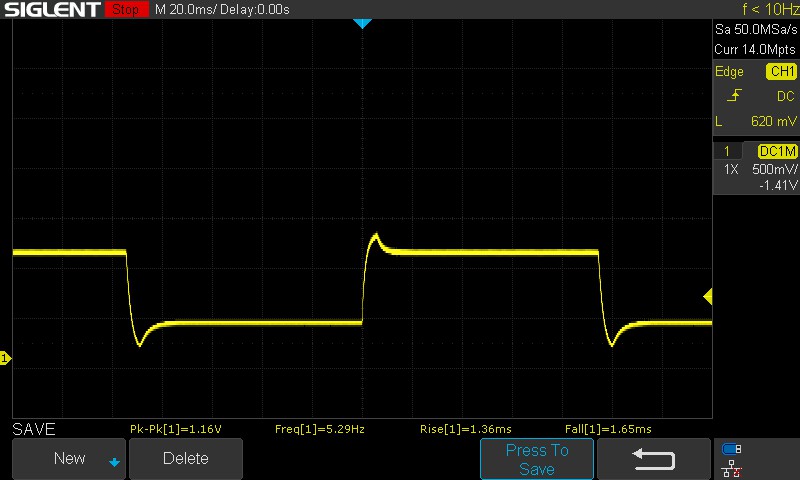The width and height of the screenshot is (800, 480).
Task: Click the CH1 trigger source label
Action: tap(782, 71)
